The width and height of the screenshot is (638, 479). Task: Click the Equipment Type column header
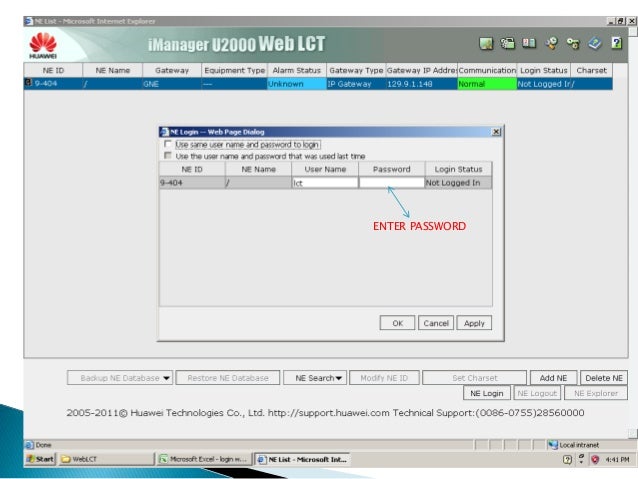(234, 70)
